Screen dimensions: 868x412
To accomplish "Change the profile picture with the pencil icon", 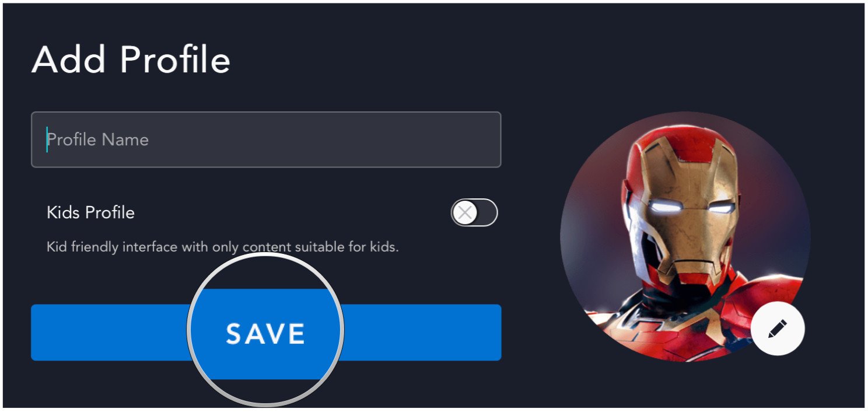I will point(778,329).
